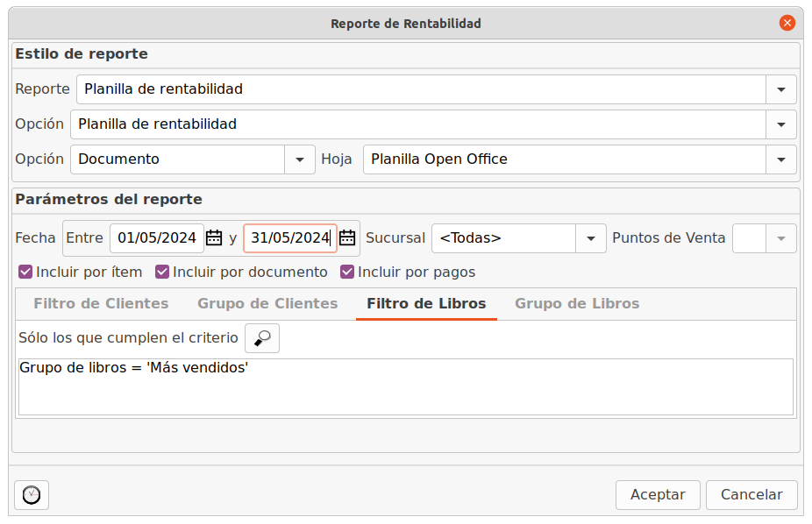812x524 pixels.
Task: Click the magnifier criteria search button
Action: pos(262,338)
